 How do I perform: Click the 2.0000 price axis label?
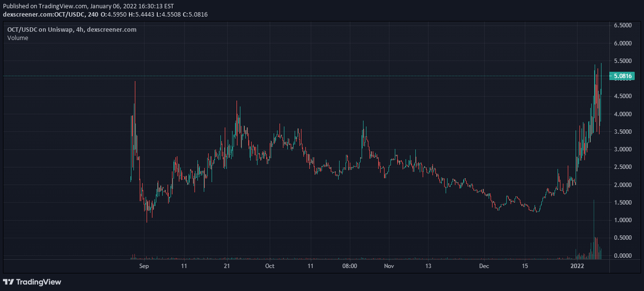[x=623, y=184]
